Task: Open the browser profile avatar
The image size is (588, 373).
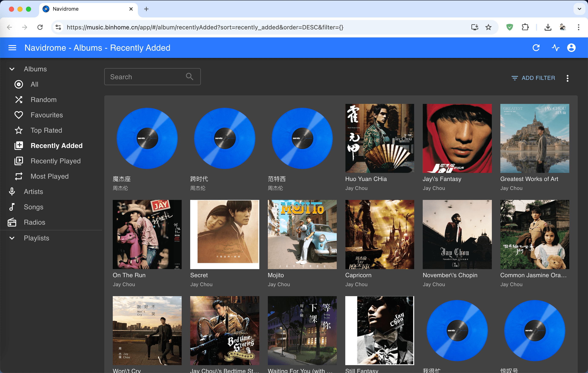Action: pyautogui.click(x=563, y=27)
